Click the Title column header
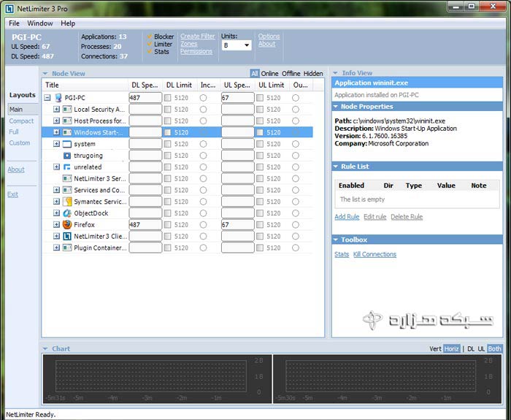This screenshot has width=511, height=420. tap(85, 85)
